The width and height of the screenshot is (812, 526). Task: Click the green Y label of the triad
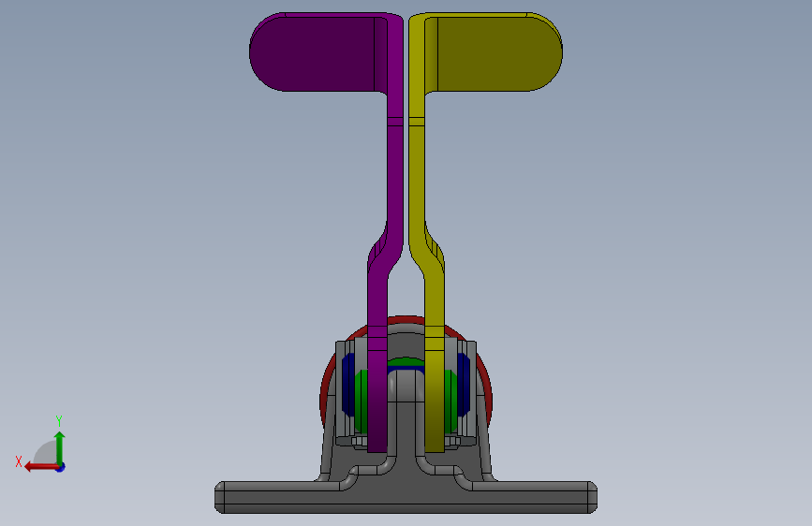(59, 420)
